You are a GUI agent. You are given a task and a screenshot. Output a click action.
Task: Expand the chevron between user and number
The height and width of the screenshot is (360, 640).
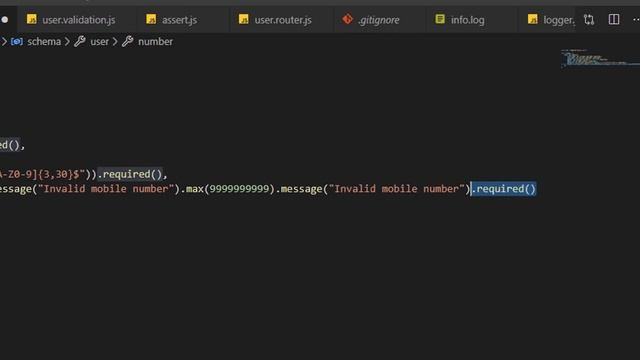[115, 42]
